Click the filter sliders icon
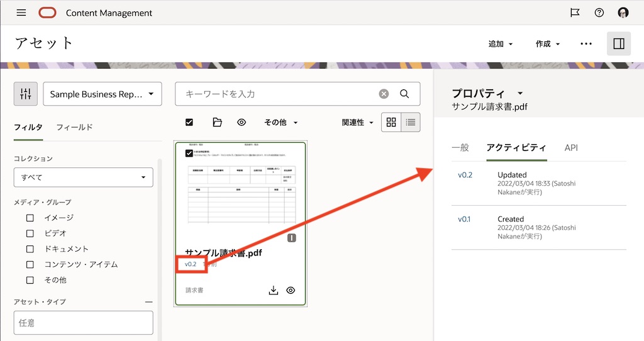The height and width of the screenshot is (341, 644). point(26,94)
